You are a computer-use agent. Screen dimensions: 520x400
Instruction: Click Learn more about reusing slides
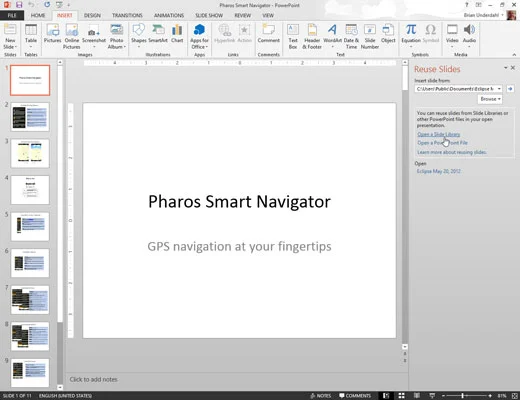(452, 152)
